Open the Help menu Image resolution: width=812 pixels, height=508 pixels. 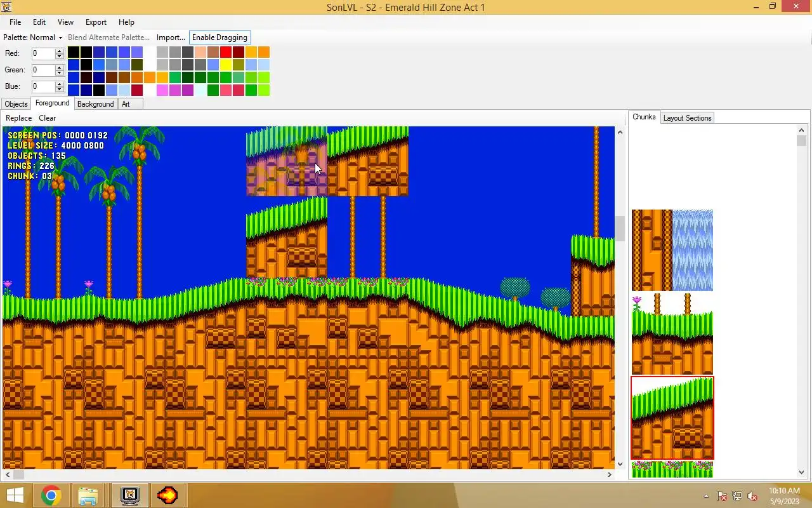[x=126, y=22]
